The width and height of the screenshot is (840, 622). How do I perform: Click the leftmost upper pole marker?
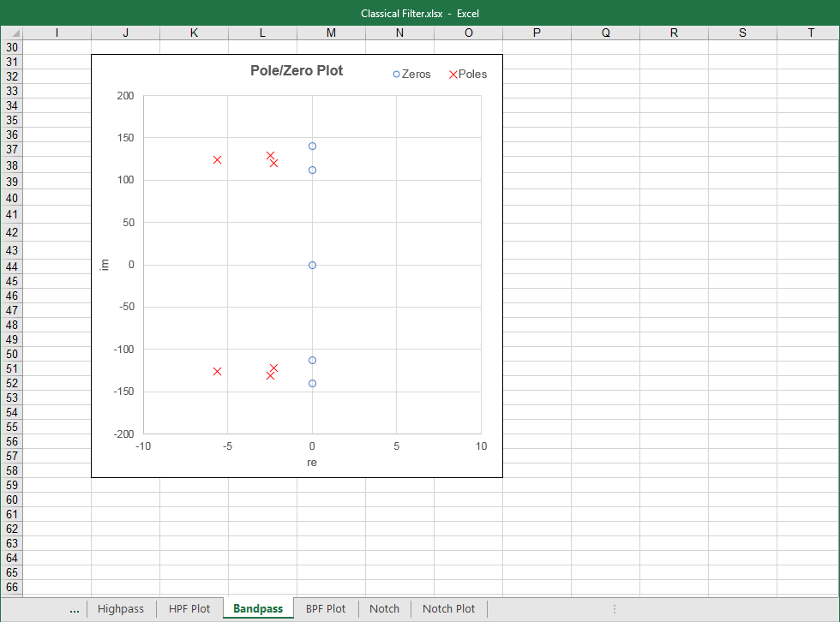218,160
